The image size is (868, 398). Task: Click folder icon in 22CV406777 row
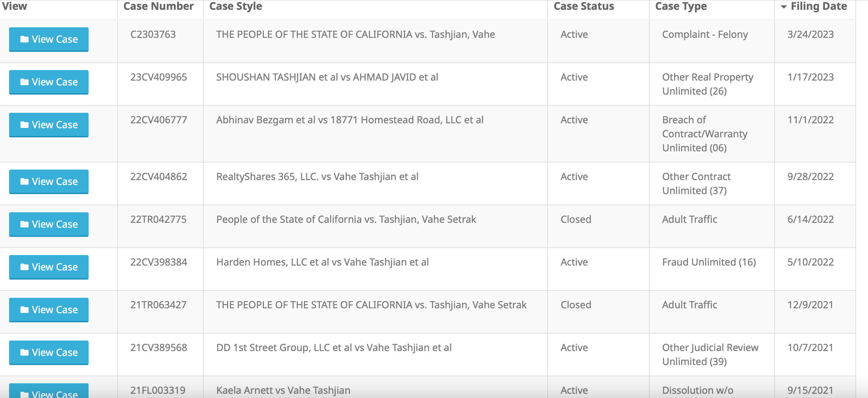24,125
